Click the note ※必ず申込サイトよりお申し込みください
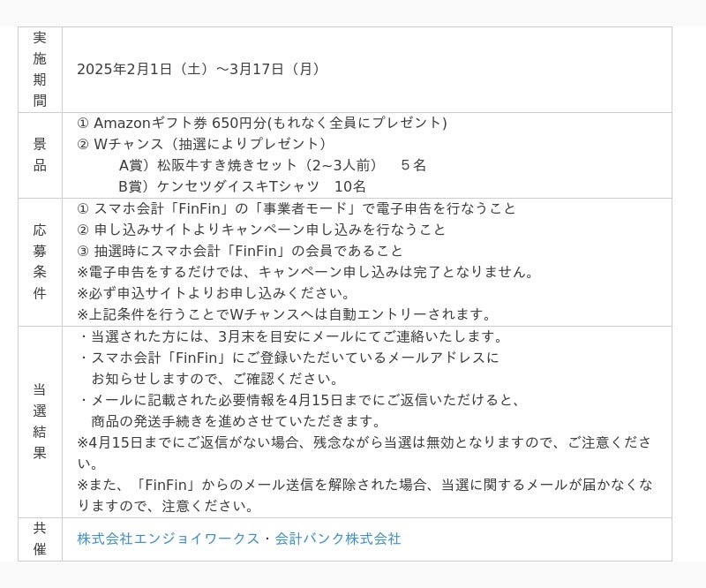 214,293
